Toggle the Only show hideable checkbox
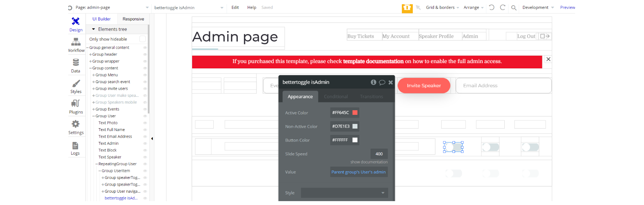The height and width of the screenshot is (205, 644). click(x=143, y=39)
